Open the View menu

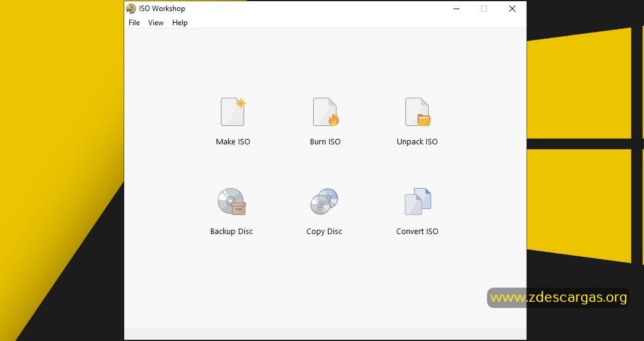(x=156, y=23)
